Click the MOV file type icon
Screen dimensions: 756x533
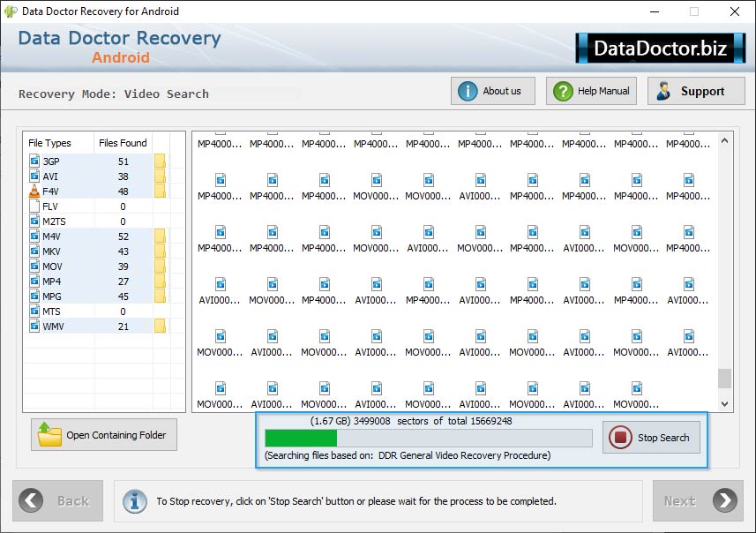click(x=34, y=266)
